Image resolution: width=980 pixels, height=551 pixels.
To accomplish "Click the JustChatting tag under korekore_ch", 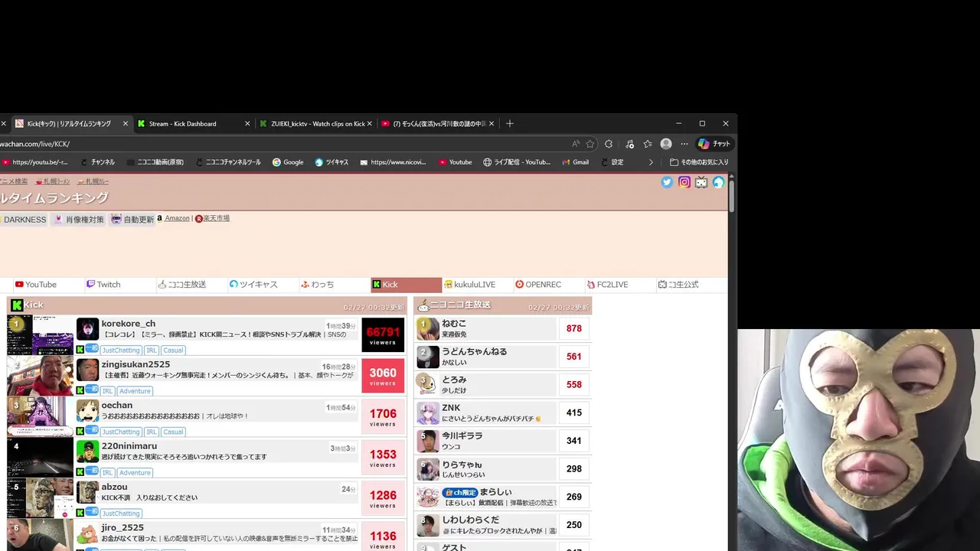I will [x=121, y=350].
